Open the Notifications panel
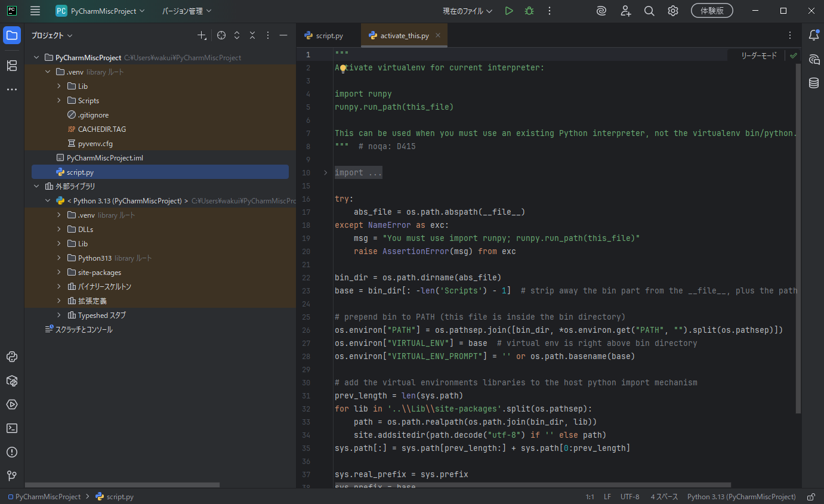Image resolution: width=824 pixels, height=504 pixels. tap(813, 35)
